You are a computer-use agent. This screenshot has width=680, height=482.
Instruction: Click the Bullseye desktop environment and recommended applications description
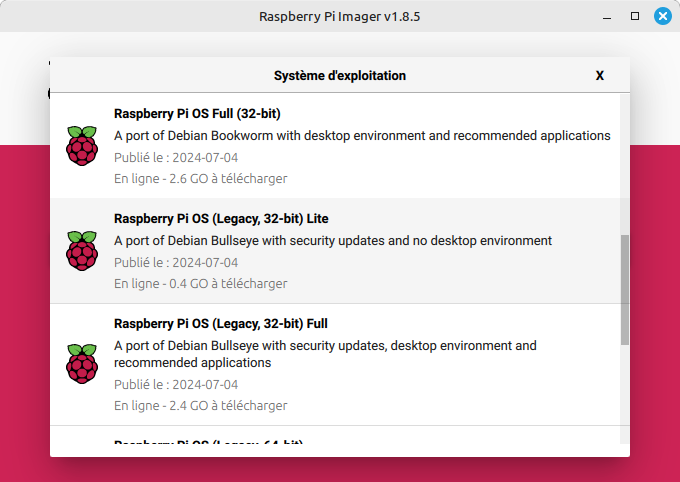pos(325,354)
